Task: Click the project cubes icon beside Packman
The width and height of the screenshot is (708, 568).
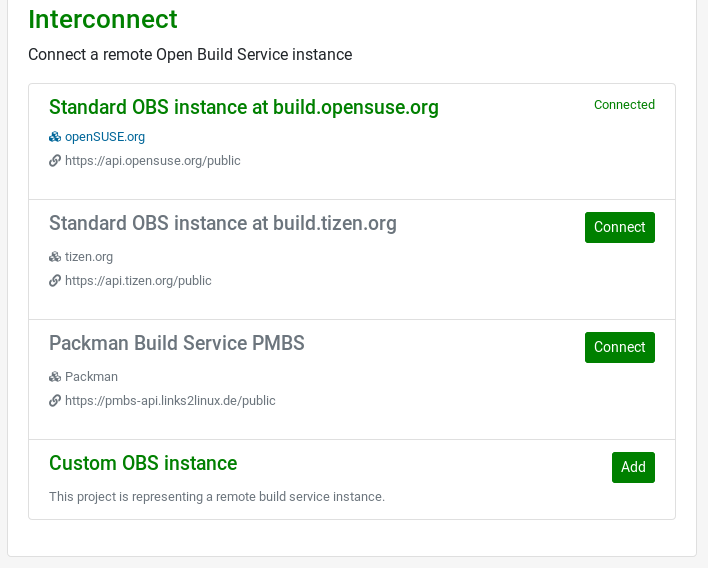Action: [55, 377]
